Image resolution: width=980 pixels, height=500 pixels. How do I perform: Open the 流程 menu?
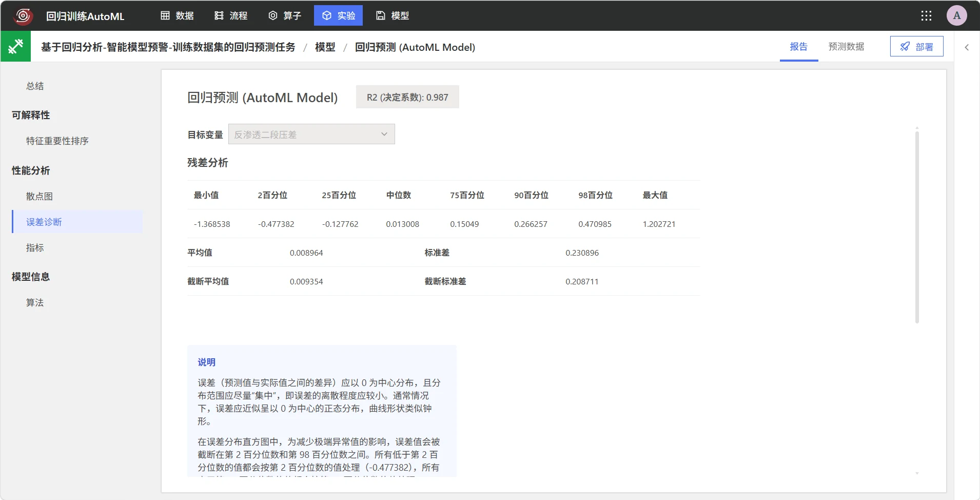coord(231,16)
